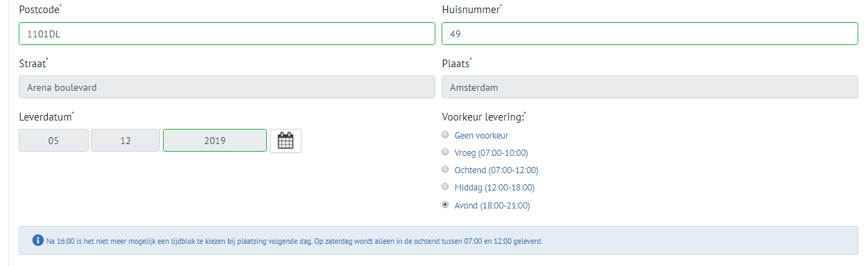Viewport: 868px width, 266px height.
Task: Click the Avond (18:00-21:00) label text
Action: click(492, 206)
